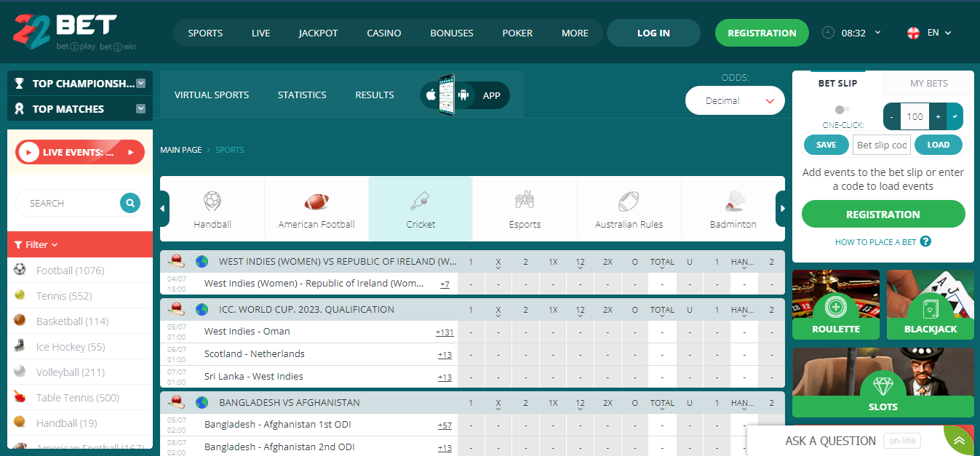
Task: Select the Cricket sport icon
Action: pos(421,201)
